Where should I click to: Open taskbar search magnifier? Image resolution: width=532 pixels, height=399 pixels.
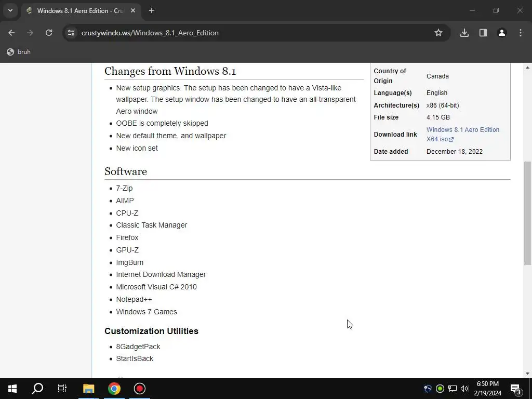(x=37, y=389)
